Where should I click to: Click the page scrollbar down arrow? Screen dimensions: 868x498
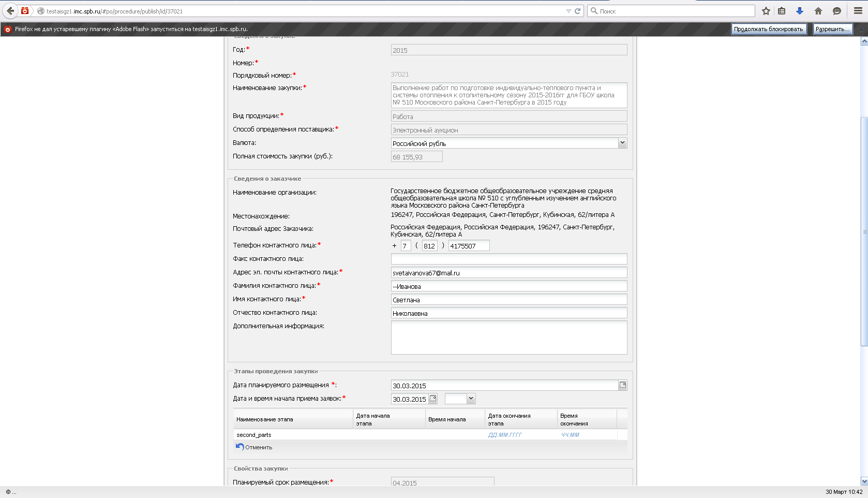point(864,481)
